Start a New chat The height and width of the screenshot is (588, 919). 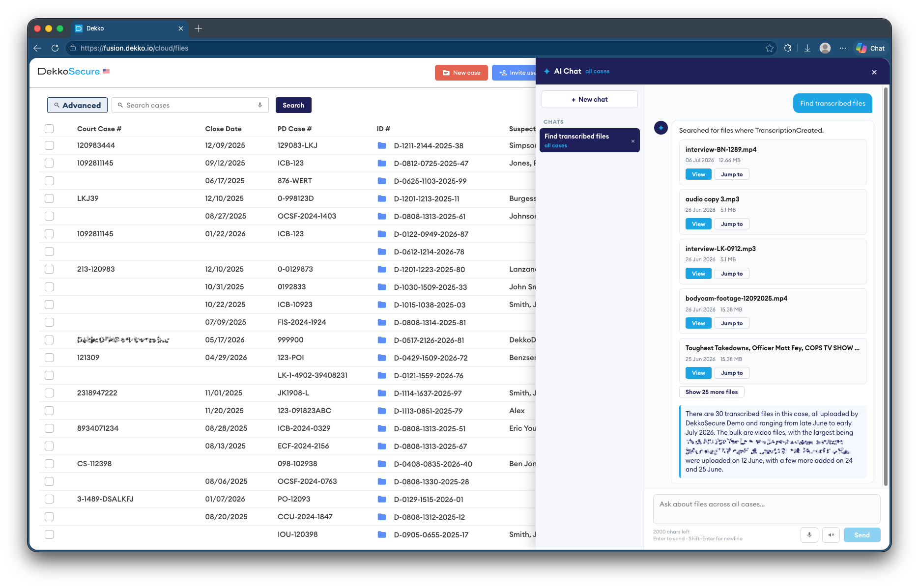(x=589, y=99)
